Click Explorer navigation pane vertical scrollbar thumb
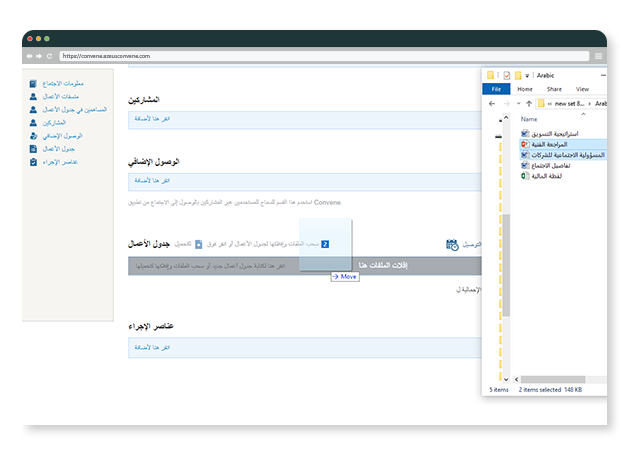630x470 pixels. point(506,265)
